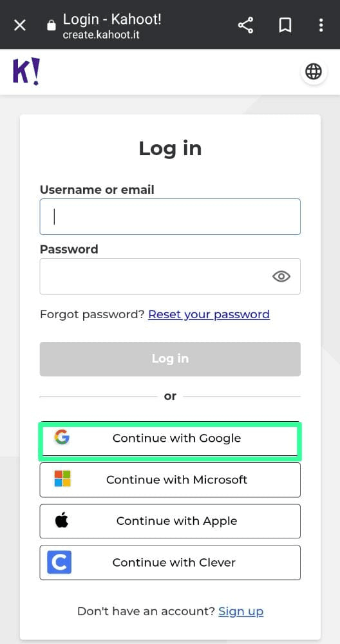This screenshot has width=340, height=644.
Task: Click into the Password field
Action: [170, 276]
